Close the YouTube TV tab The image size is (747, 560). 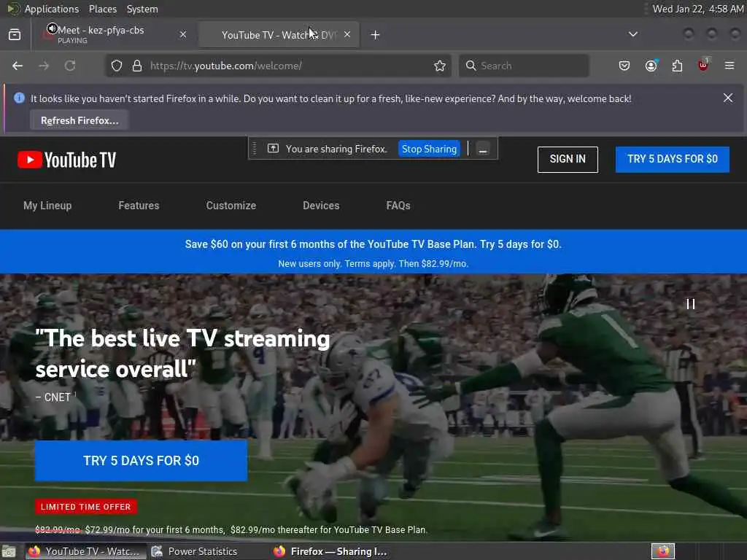(x=347, y=34)
